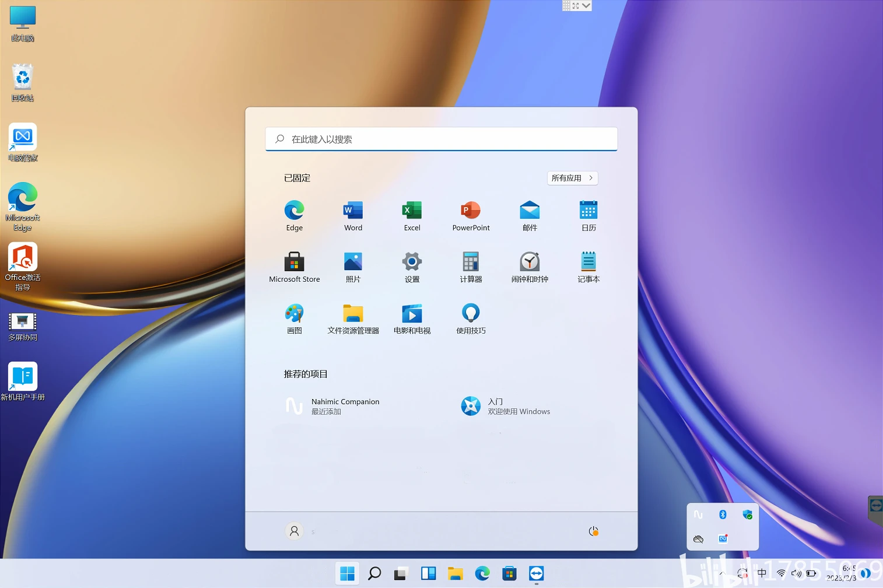Select 多屏协同 desktop icon
The width and height of the screenshot is (883, 588).
[23, 327]
